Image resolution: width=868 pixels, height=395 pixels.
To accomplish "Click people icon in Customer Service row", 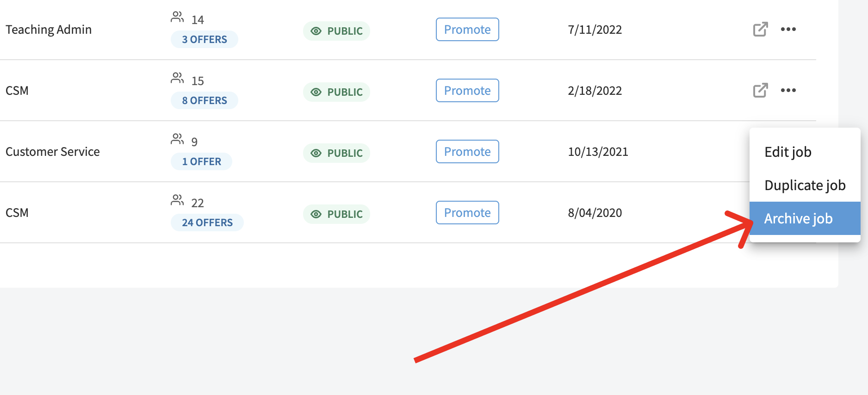I will click(x=177, y=139).
